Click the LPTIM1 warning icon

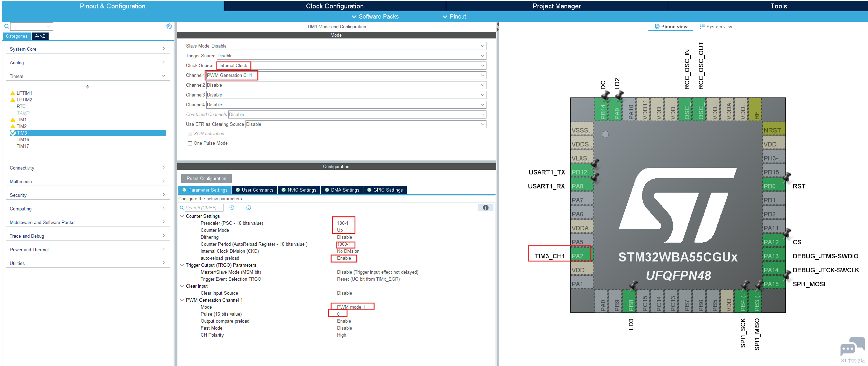click(13, 93)
